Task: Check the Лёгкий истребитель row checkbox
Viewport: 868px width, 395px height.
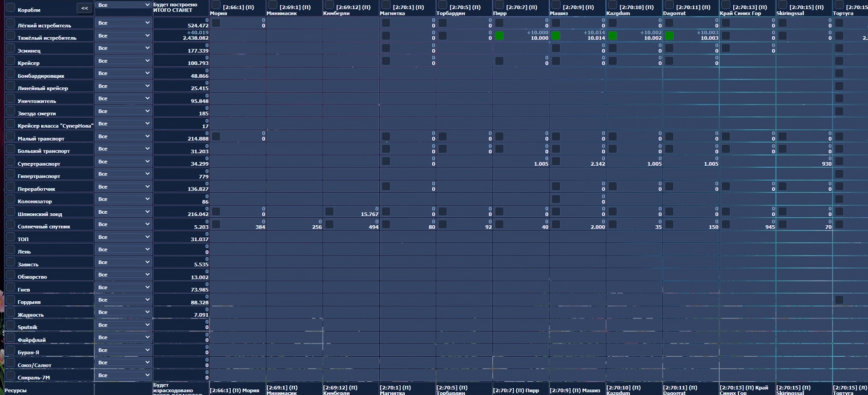Action: 10,23
